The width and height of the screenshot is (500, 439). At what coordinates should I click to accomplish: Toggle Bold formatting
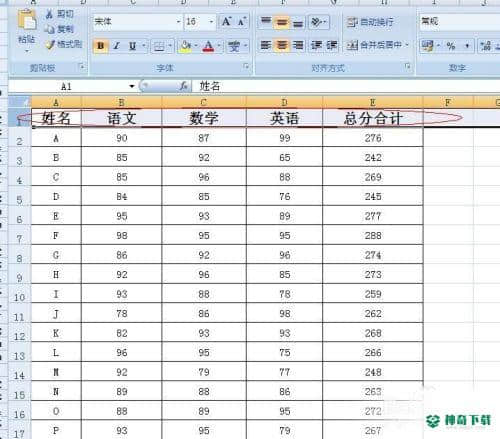point(101,46)
